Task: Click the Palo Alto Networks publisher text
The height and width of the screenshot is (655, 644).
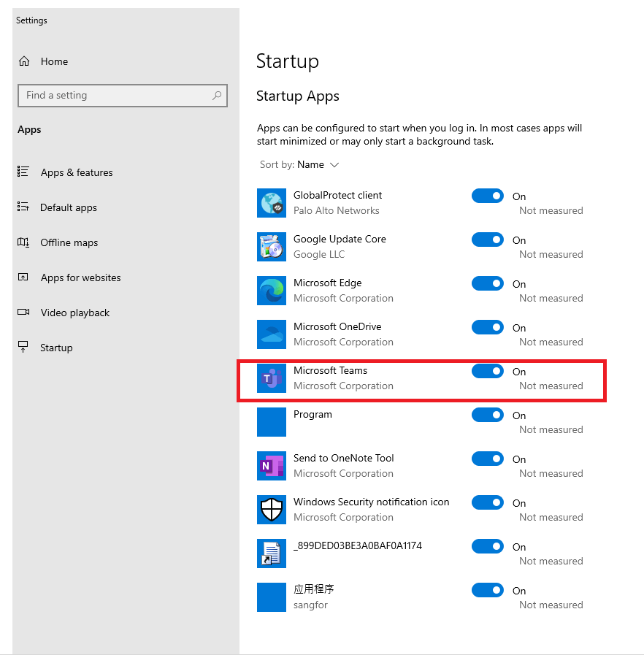Action: 336,210
